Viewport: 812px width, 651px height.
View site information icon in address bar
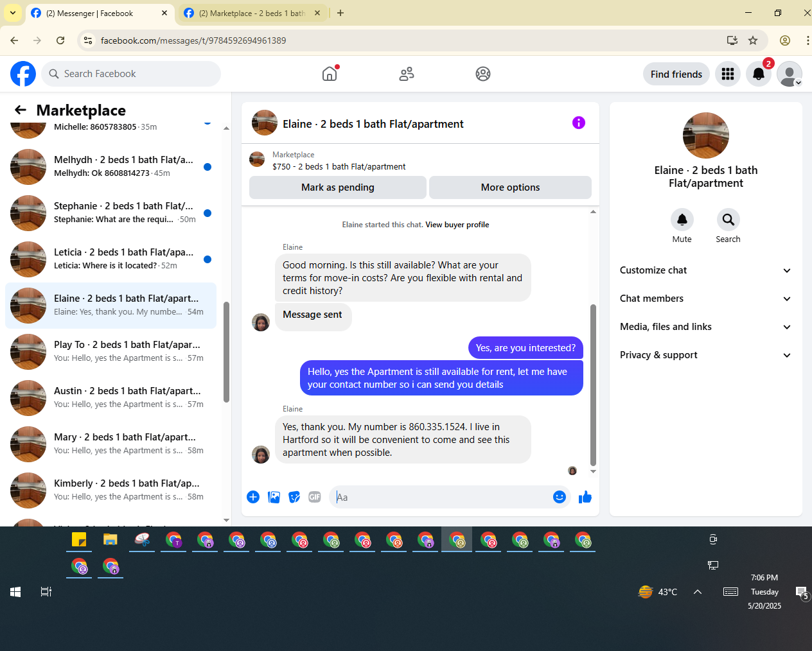[x=88, y=40]
